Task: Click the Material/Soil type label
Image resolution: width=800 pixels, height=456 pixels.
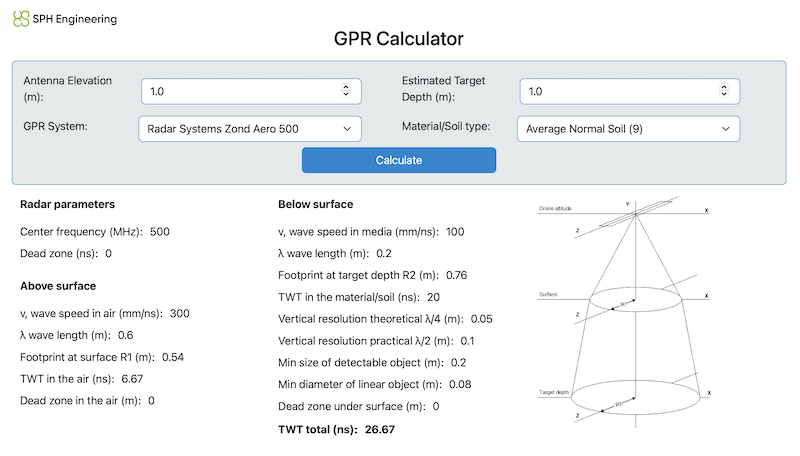Action: pyautogui.click(x=447, y=128)
